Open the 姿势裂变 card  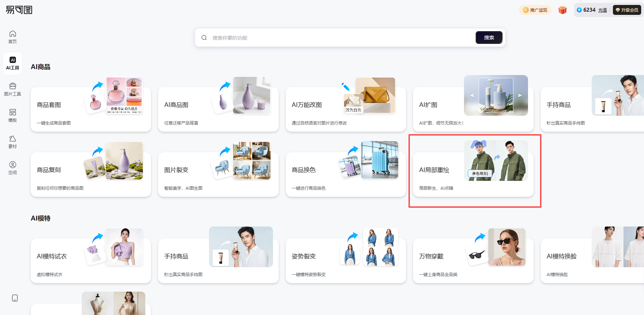pos(346,261)
